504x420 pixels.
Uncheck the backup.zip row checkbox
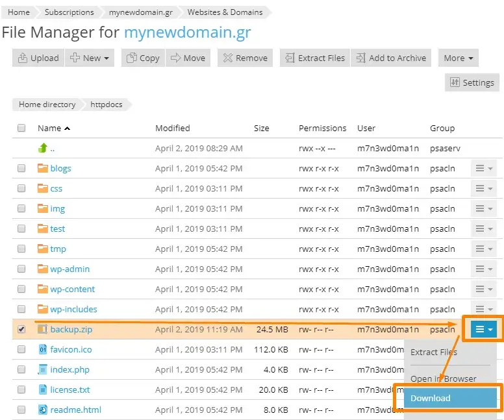click(21, 329)
